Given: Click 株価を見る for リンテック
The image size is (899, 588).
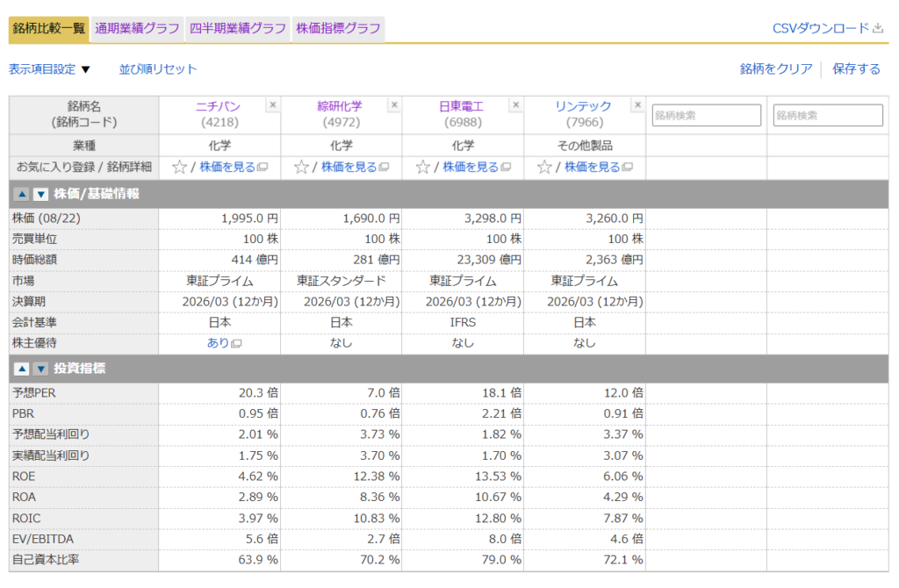Looking at the screenshot, I should tap(593, 168).
